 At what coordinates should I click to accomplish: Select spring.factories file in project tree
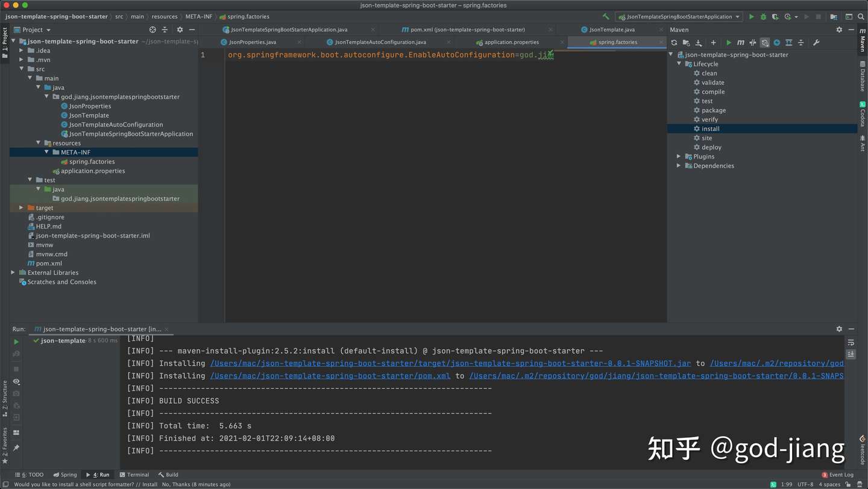click(92, 162)
